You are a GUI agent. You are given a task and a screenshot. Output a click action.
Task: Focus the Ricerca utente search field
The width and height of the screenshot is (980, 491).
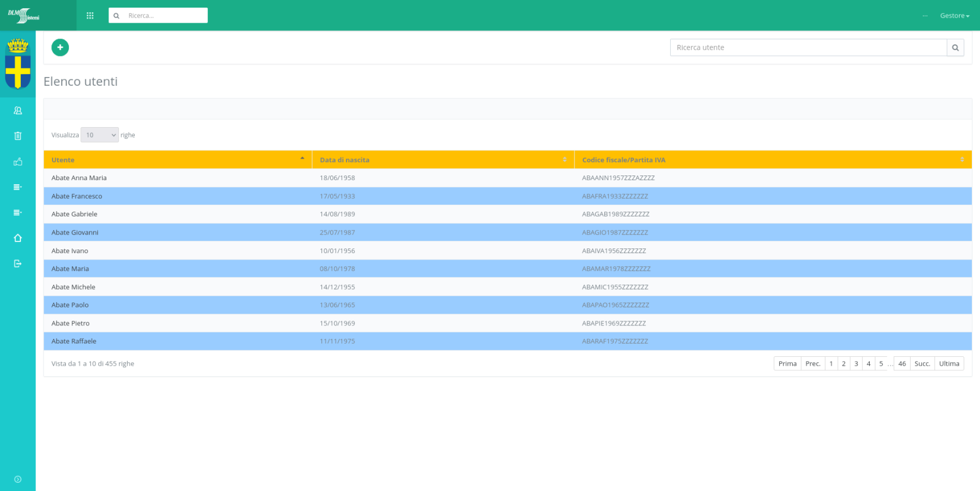[808, 48]
